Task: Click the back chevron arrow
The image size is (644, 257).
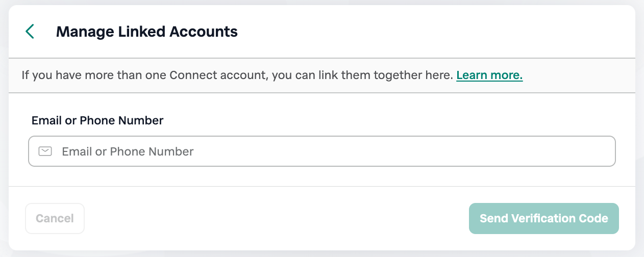Action: (x=30, y=32)
